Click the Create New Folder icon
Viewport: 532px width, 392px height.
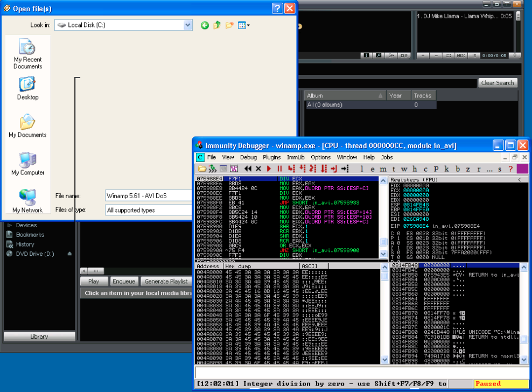pyautogui.click(x=229, y=25)
